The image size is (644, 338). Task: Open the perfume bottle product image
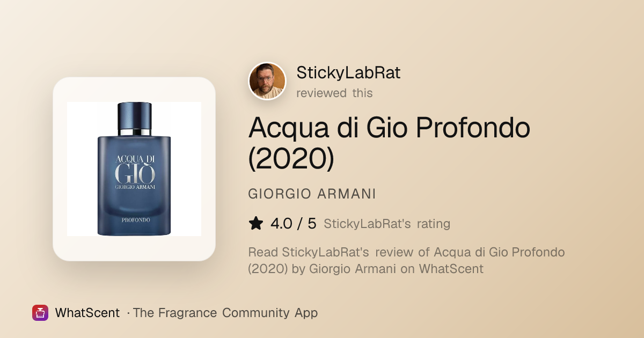tap(134, 169)
